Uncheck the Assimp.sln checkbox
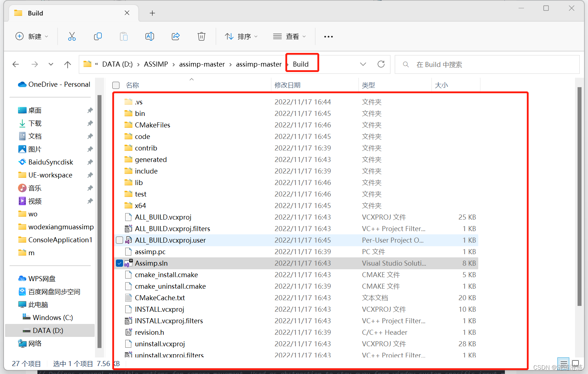This screenshot has height=374, width=588. [x=119, y=263]
